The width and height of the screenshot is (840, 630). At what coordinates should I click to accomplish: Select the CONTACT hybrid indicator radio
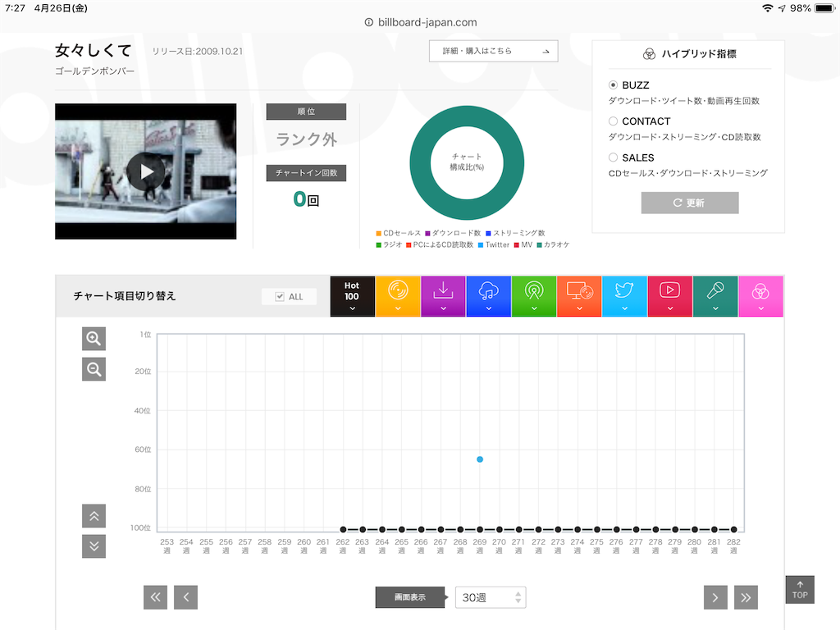613,121
